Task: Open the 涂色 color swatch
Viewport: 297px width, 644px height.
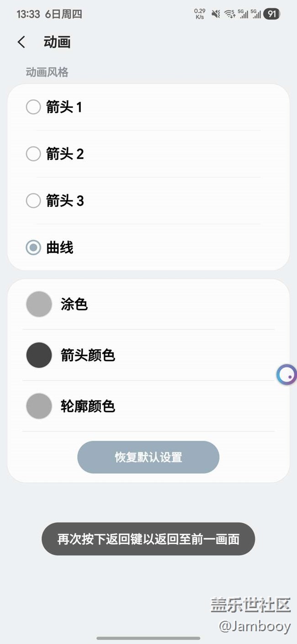Action: point(39,304)
